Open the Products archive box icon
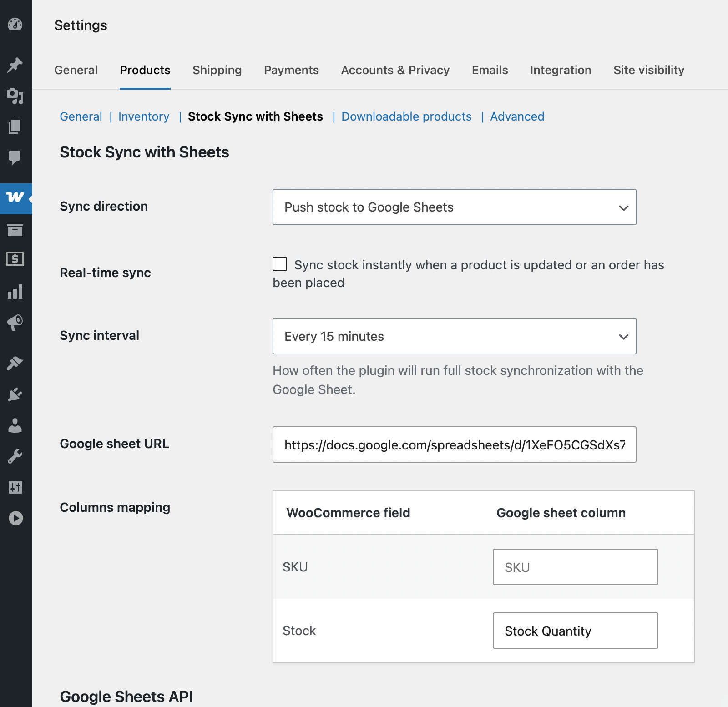The image size is (728, 707). point(15,230)
